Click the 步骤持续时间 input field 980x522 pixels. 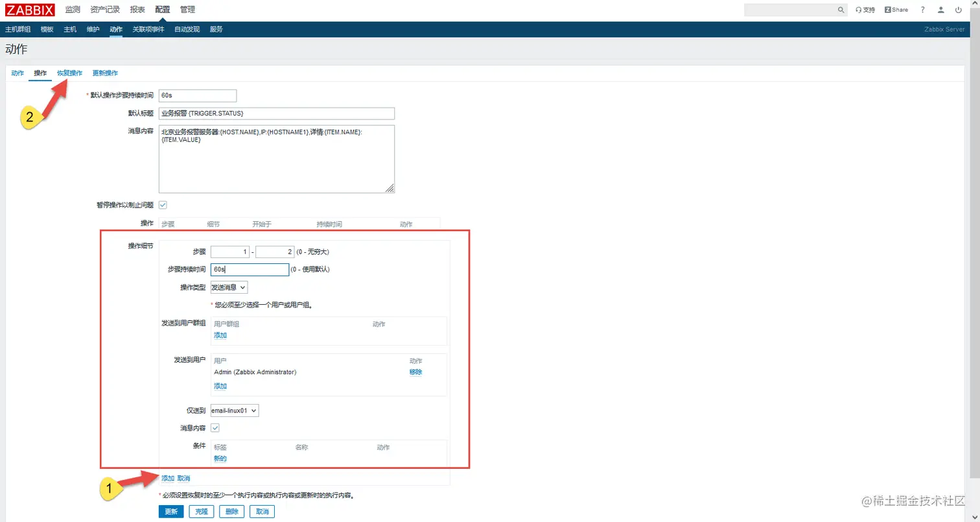(x=250, y=270)
